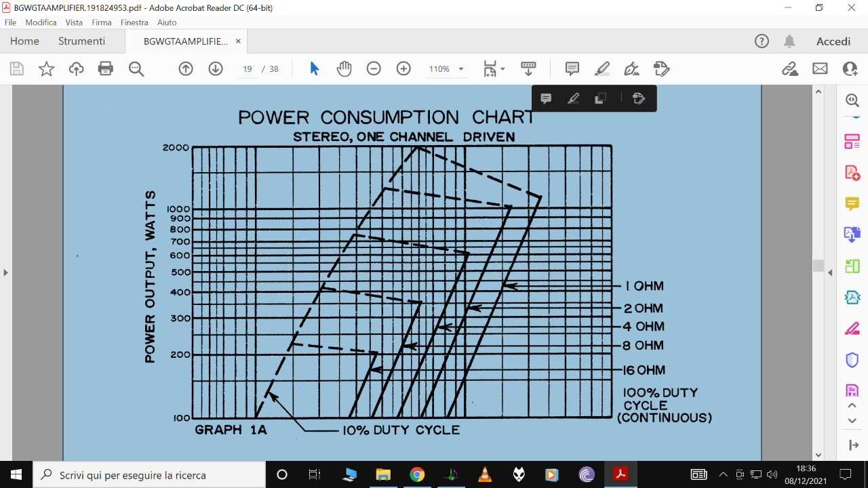
Task: Open the sign document pen icon
Action: click(x=631, y=68)
